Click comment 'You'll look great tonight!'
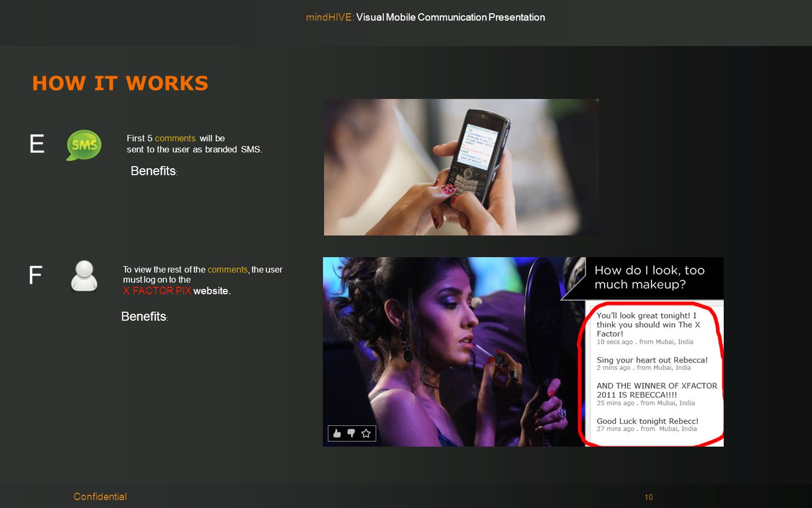This screenshot has width=812, height=508. click(648, 324)
